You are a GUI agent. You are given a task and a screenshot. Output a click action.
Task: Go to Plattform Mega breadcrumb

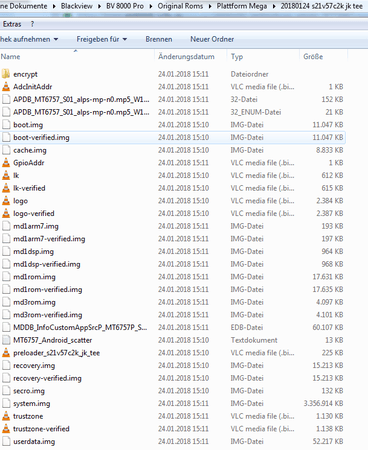[242, 6]
